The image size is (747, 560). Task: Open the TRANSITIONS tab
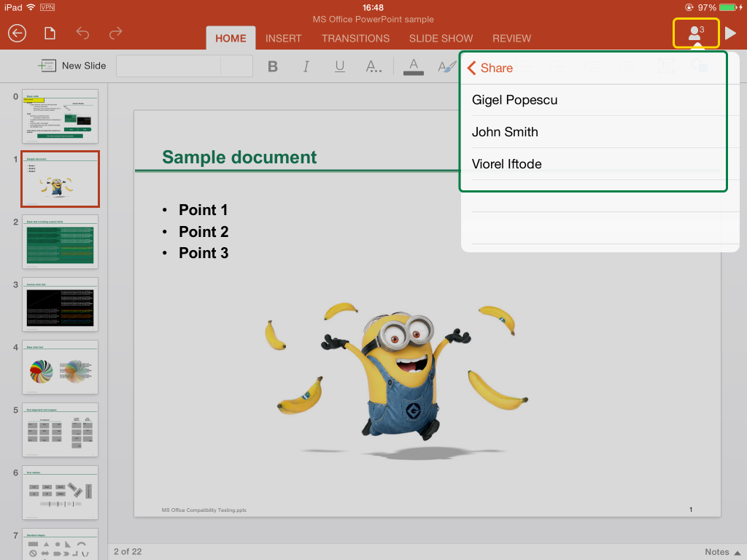[x=355, y=38]
